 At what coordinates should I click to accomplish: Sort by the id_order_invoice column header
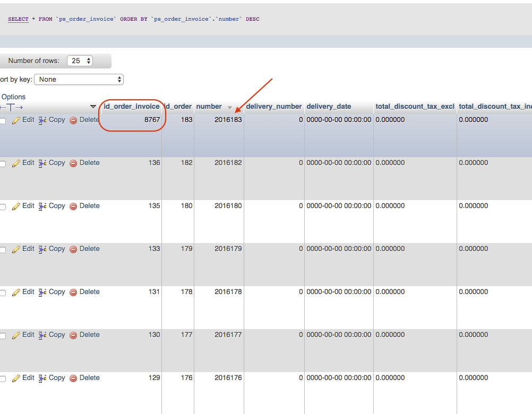tap(132, 107)
